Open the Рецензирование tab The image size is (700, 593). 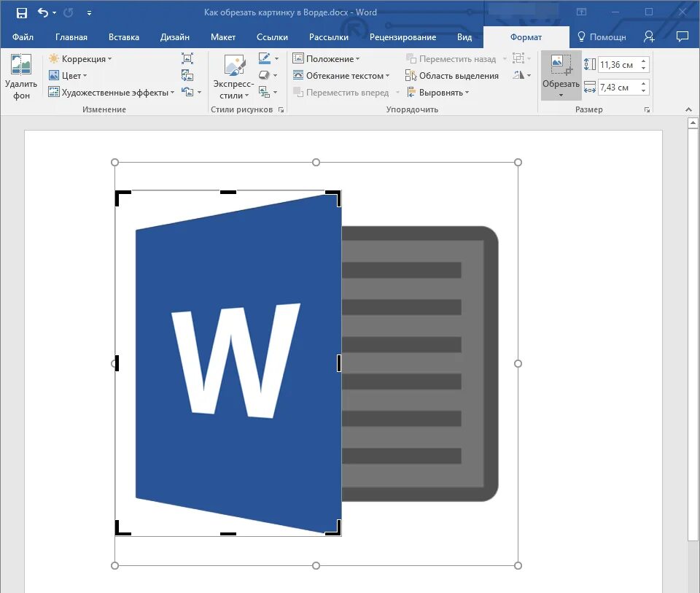click(x=402, y=37)
